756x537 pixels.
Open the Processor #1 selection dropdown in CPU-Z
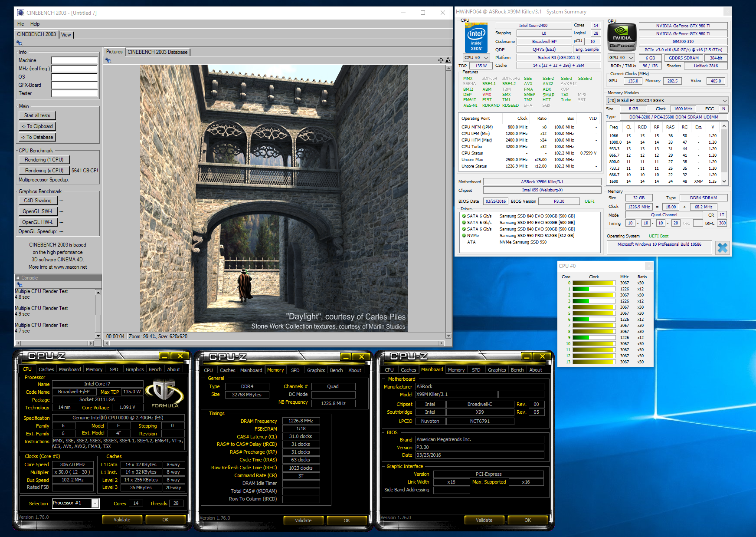[95, 503]
